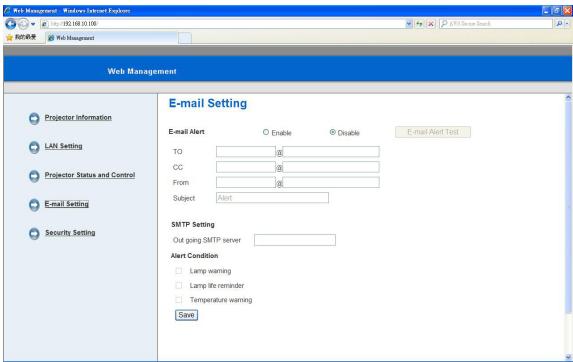Viewport: 573px width, 362px height.
Task: Click the browser Back arrow button
Action: click(10, 24)
